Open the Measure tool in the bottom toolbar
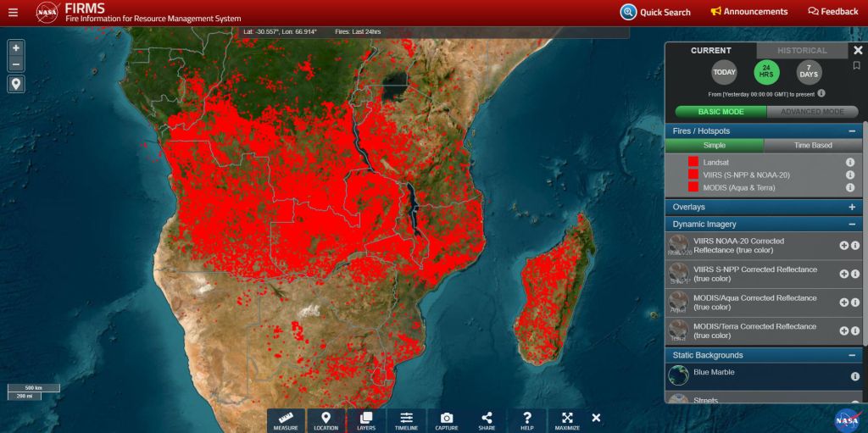 point(286,420)
